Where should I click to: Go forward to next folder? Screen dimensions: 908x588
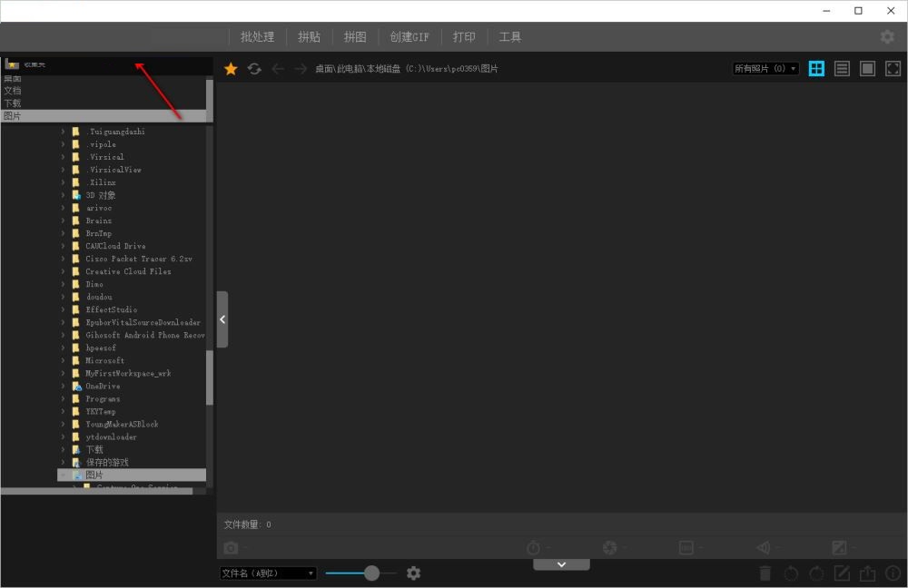click(300, 69)
